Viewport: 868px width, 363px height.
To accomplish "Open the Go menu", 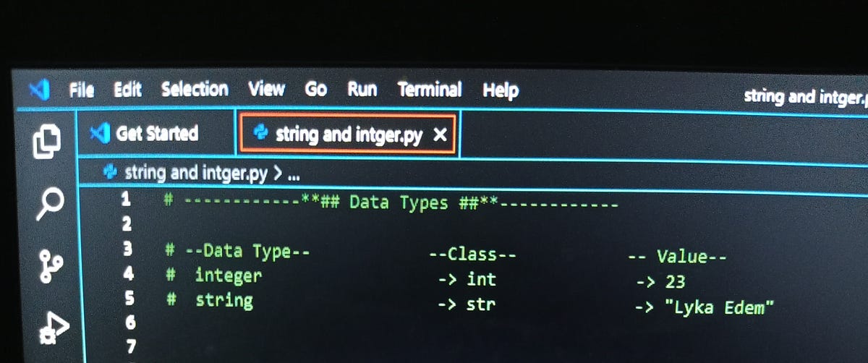I will pyautogui.click(x=315, y=90).
